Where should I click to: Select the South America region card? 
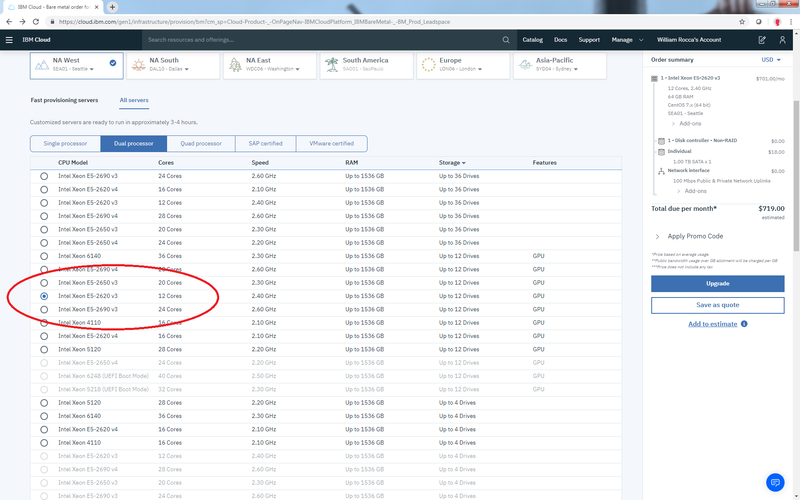[x=366, y=65]
